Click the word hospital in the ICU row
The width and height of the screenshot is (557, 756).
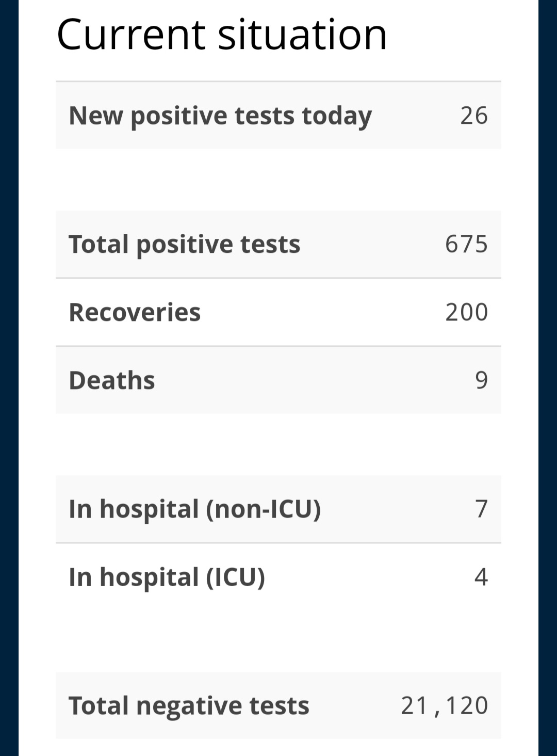[x=149, y=578]
